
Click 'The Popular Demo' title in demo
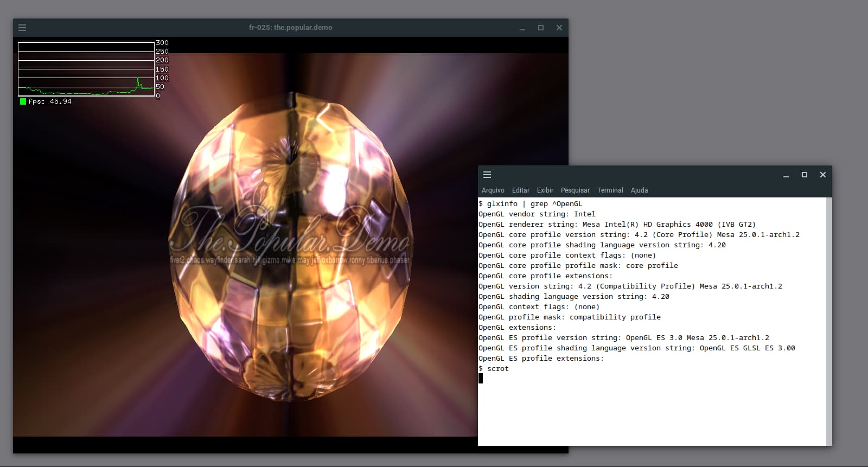click(x=290, y=232)
